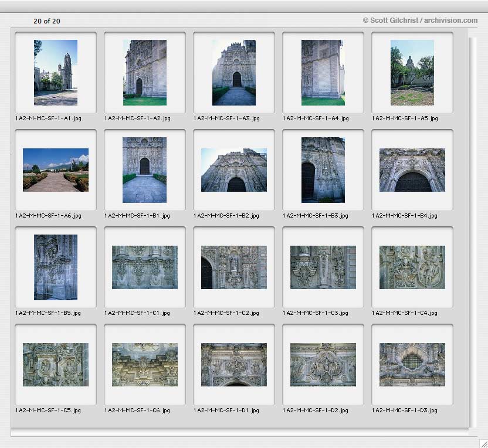
Task: Click filename label 1A2-M-MC-SF-1-B2.jpg
Action: (226, 216)
